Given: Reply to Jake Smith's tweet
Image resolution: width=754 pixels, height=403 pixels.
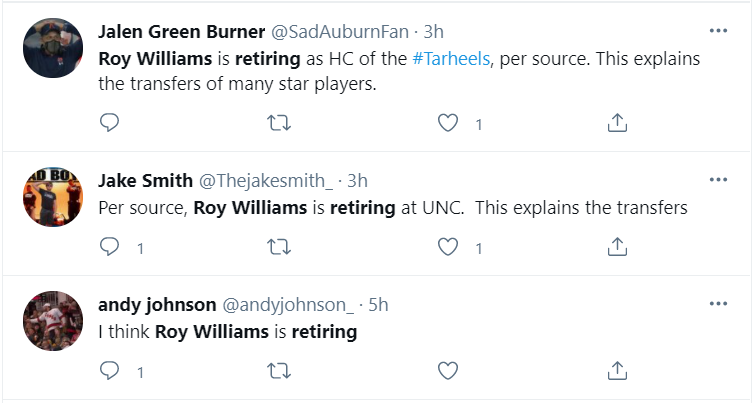Looking at the screenshot, I should coord(109,247).
